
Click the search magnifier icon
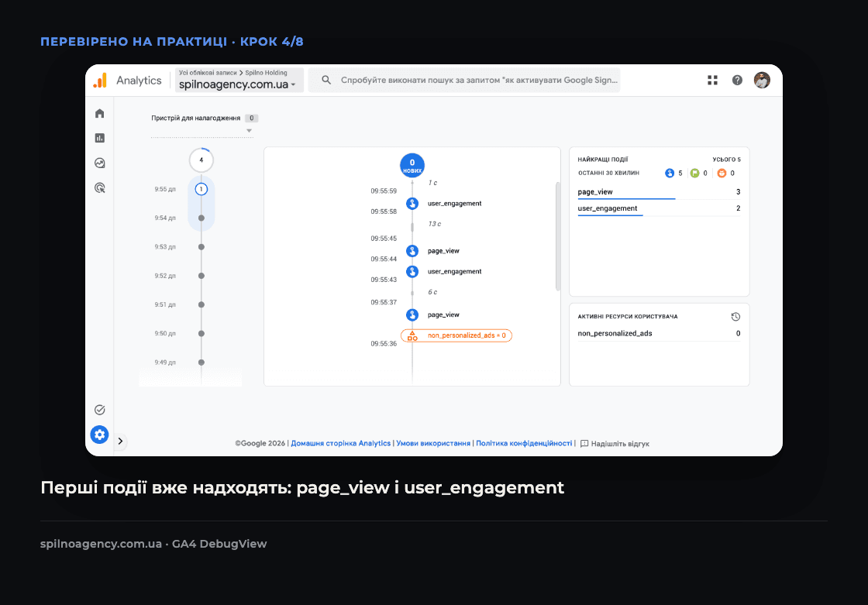326,81
